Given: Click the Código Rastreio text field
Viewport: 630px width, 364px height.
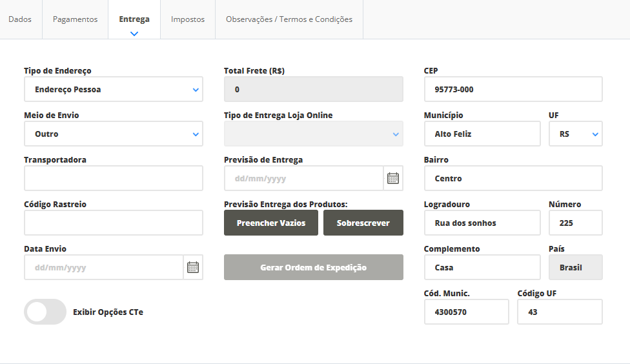Looking at the screenshot, I should 114,223.
